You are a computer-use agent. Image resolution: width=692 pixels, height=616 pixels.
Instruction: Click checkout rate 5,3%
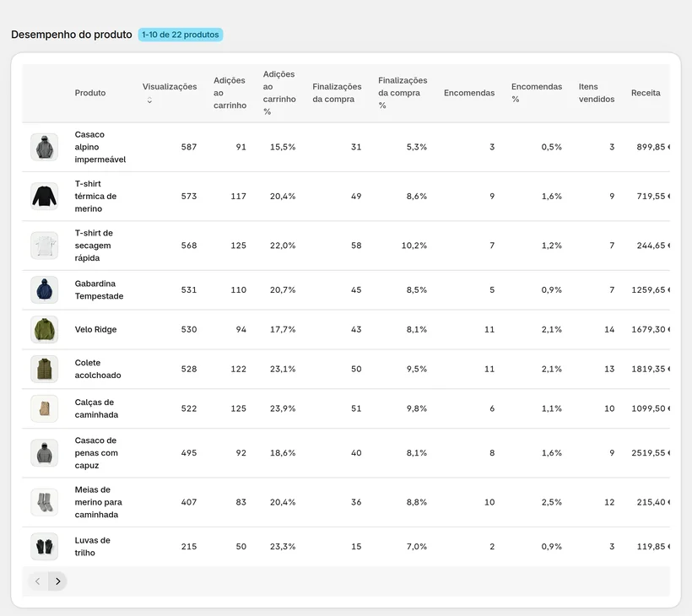(x=417, y=147)
